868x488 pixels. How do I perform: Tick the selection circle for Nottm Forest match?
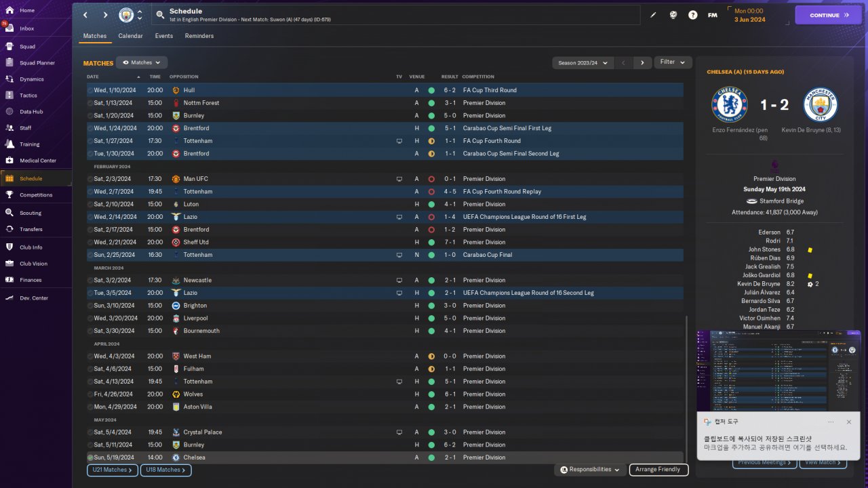click(91, 103)
